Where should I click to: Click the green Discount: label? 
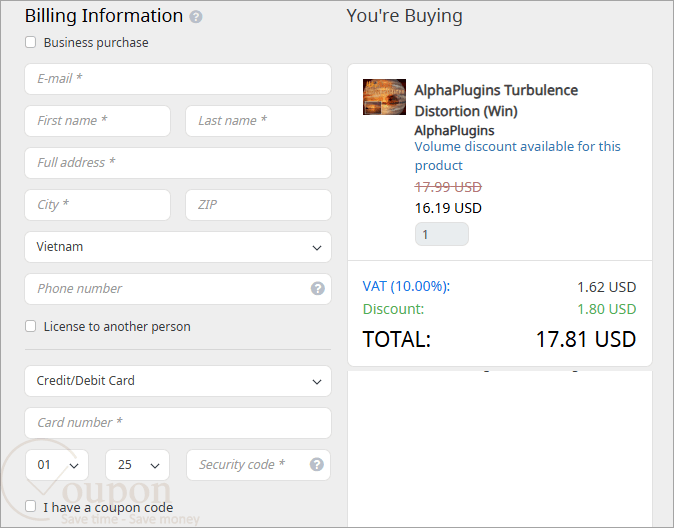393,309
